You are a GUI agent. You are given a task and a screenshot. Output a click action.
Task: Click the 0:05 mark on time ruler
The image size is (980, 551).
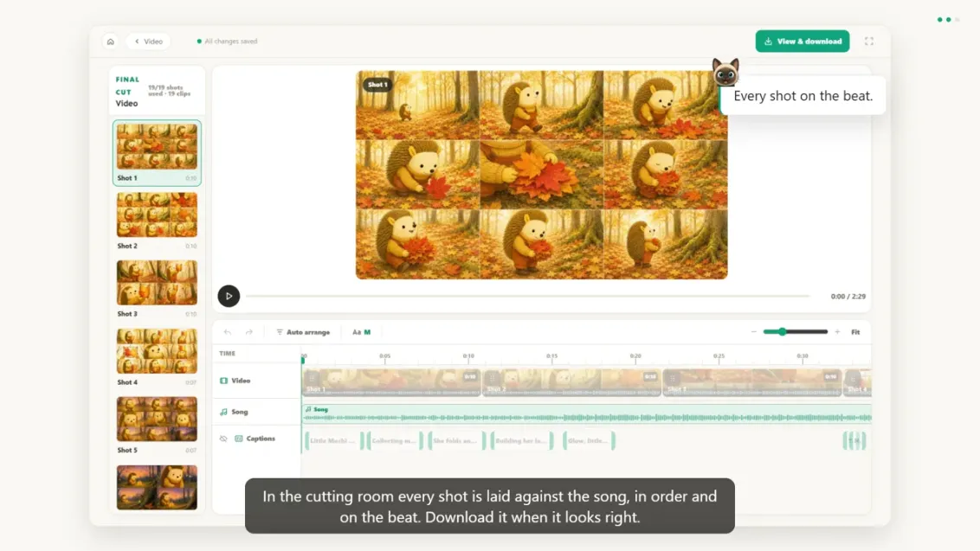tap(385, 356)
